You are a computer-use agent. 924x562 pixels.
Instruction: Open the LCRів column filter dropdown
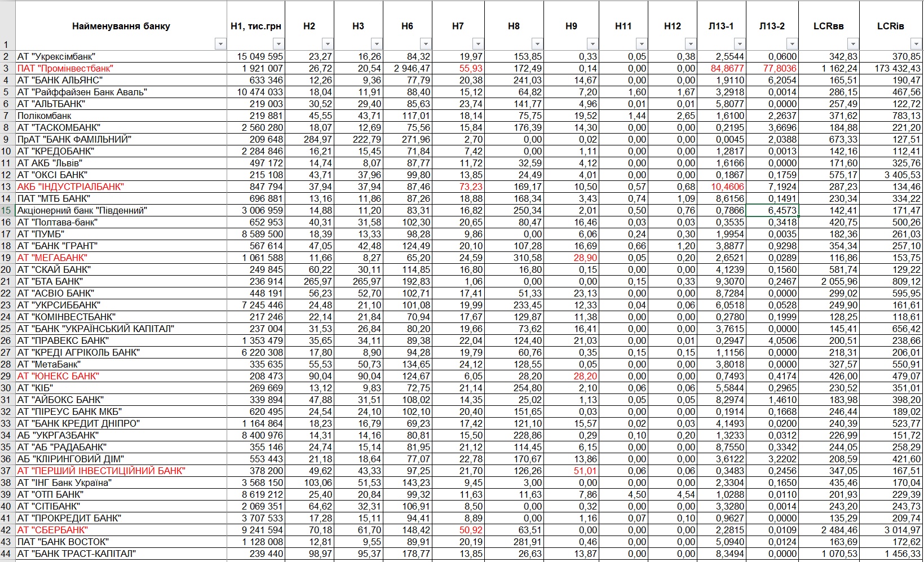coord(916,44)
